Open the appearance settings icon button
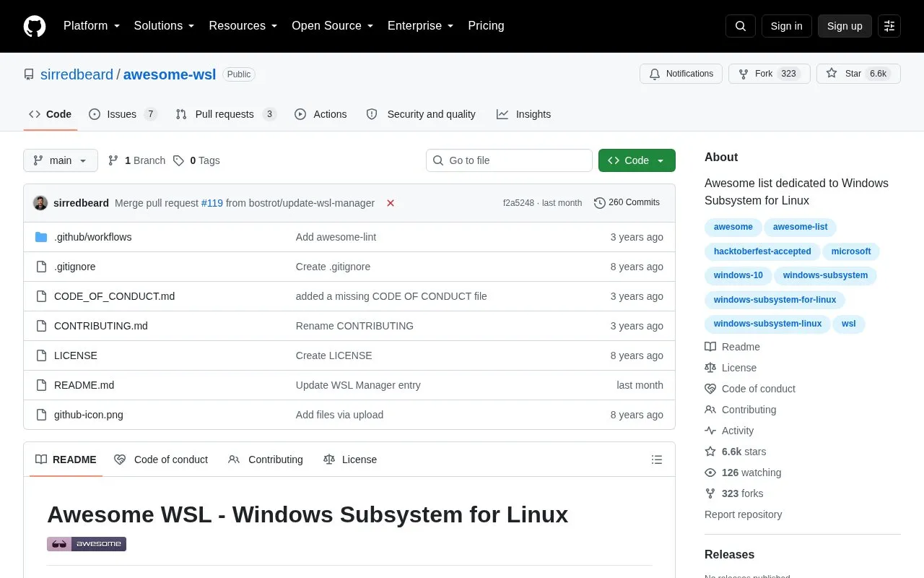This screenshot has width=924, height=578. [x=889, y=26]
